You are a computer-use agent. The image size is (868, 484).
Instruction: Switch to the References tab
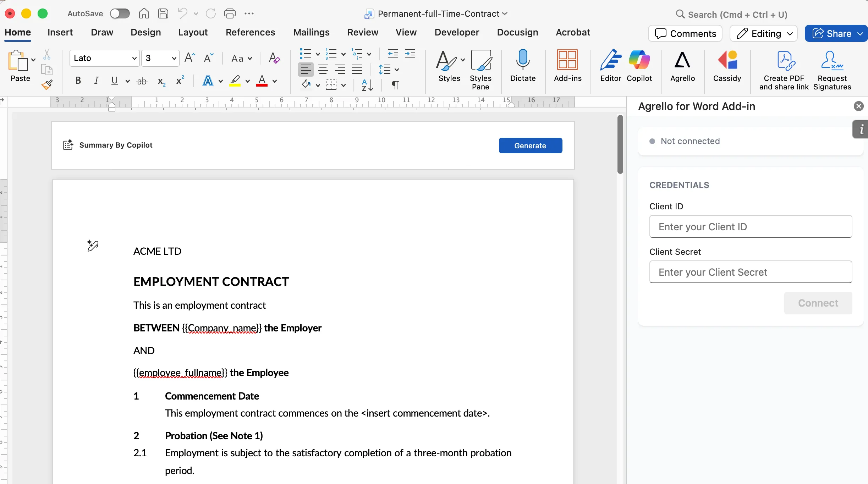250,32
